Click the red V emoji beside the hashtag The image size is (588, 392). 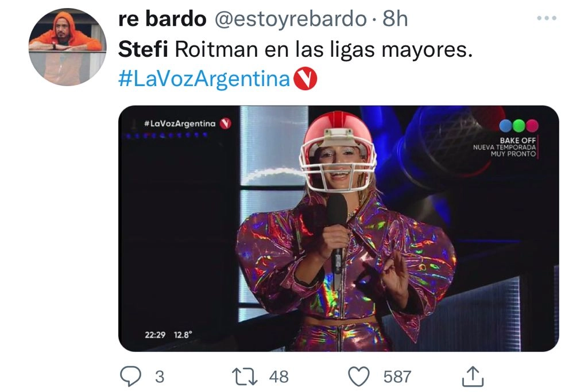305,78
